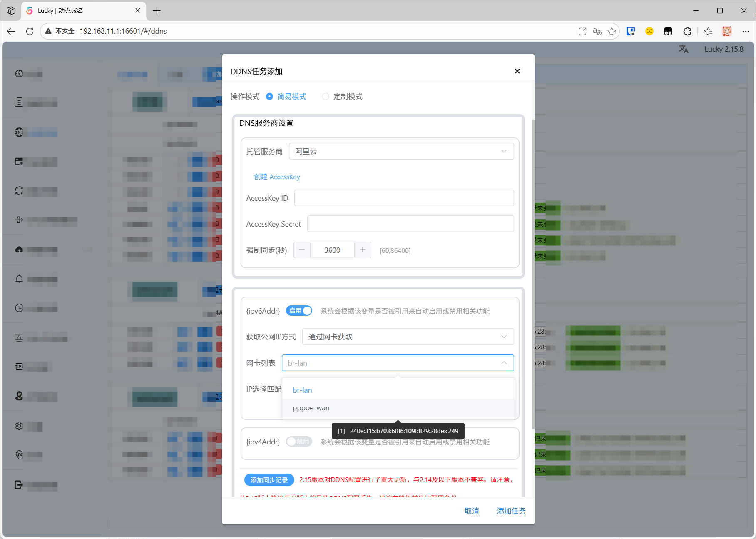Image resolution: width=756 pixels, height=539 pixels.
Task: Close the DDNS任务添加 dialog with X
Action: (517, 71)
